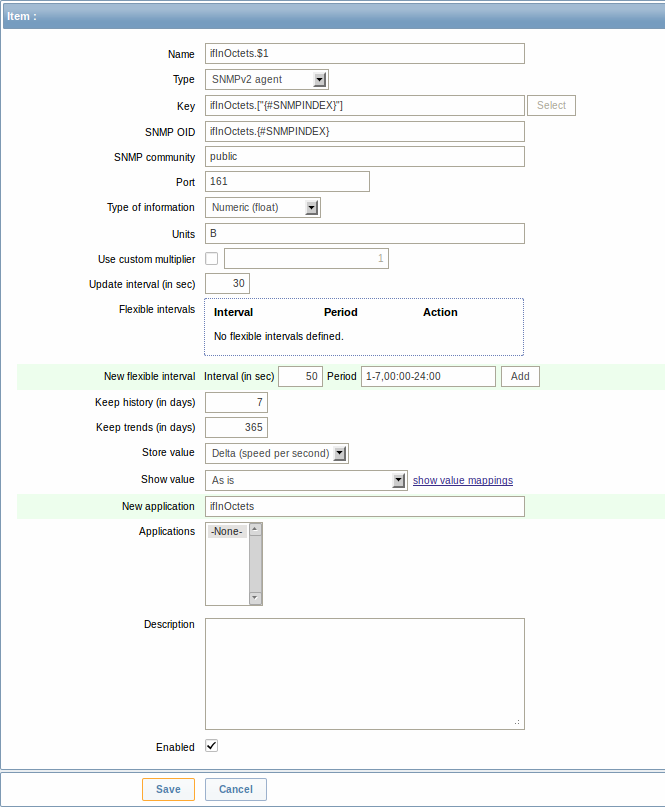665x807 pixels.
Task: Click the Applications list scroll up arrow
Action: pos(255,530)
